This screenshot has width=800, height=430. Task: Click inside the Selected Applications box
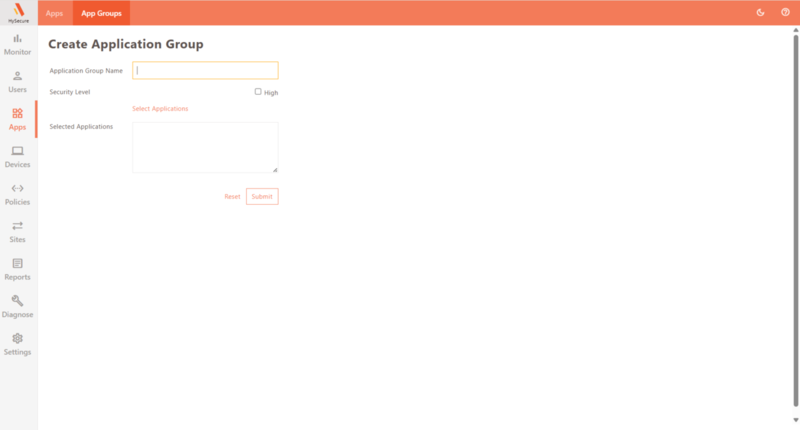205,147
